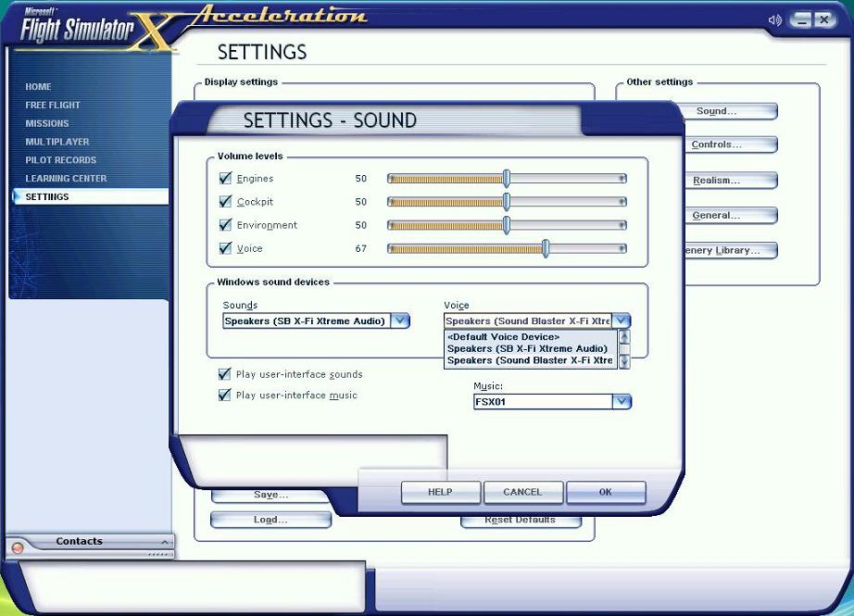Click the Voice volume value 67
The image size is (854, 616).
pos(361,248)
